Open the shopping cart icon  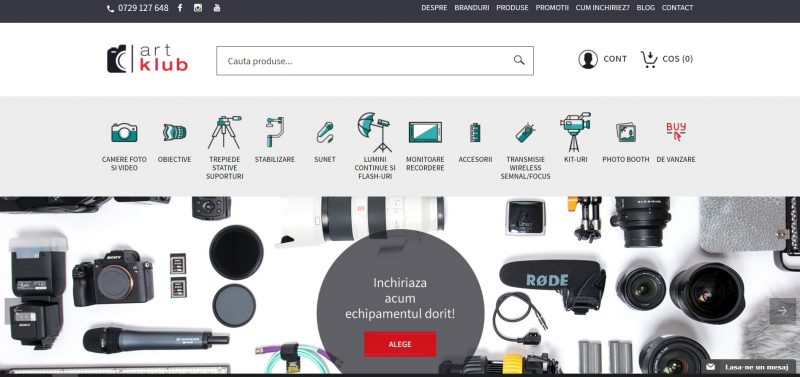click(x=649, y=59)
